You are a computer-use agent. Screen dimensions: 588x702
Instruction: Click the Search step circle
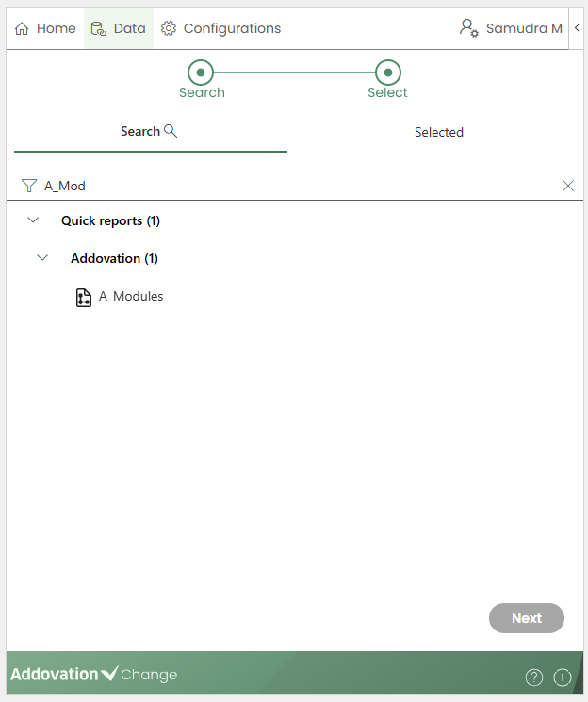[x=201, y=72]
